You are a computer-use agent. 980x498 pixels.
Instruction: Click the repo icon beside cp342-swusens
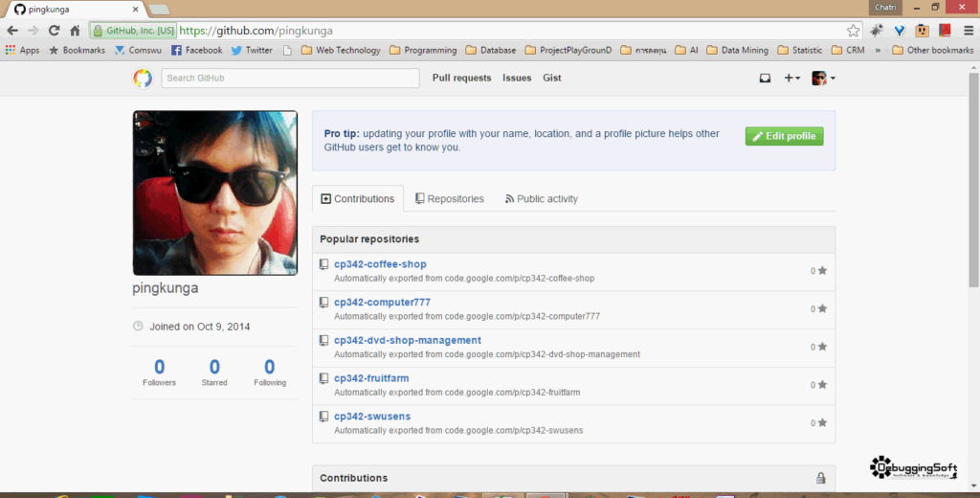323,418
